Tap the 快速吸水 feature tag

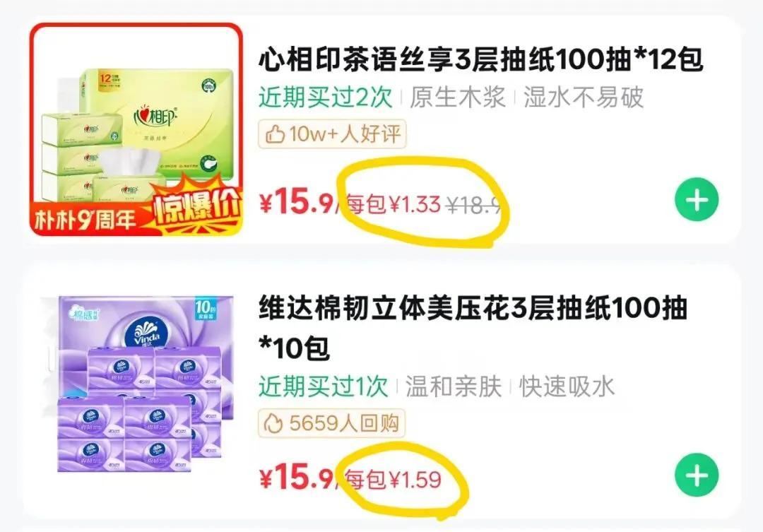(567, 387)
